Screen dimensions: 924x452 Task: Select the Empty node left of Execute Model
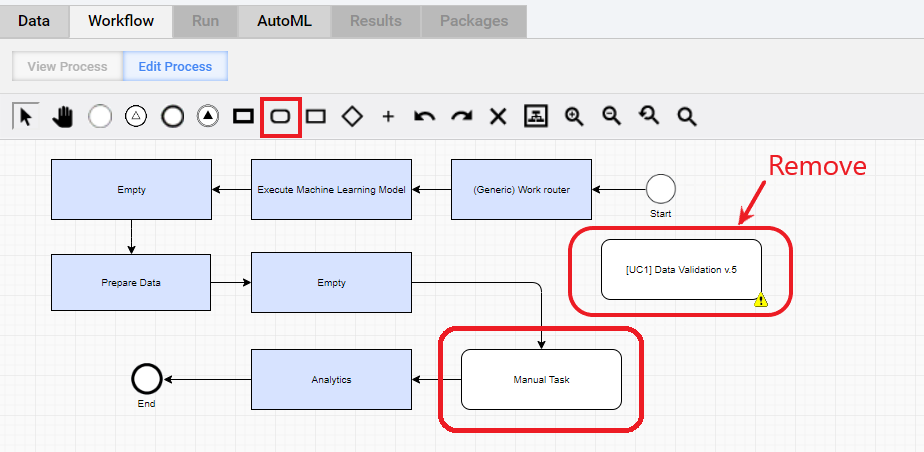(x=131, y=190)
